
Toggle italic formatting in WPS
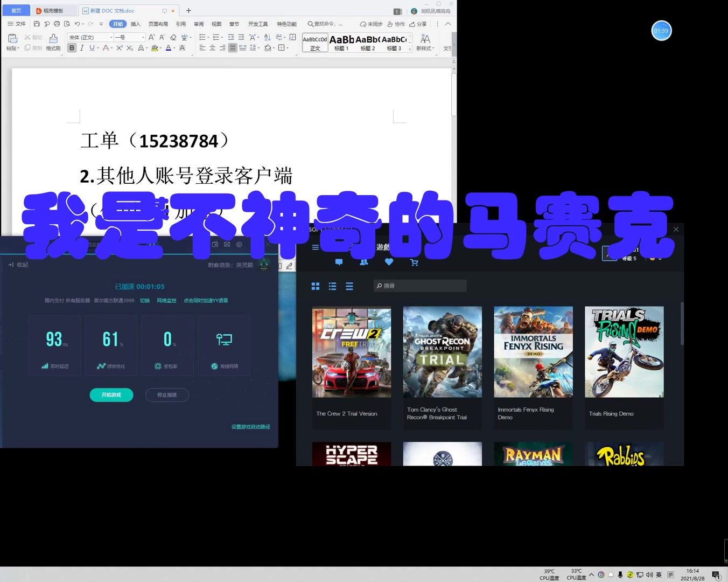point(82,48)
